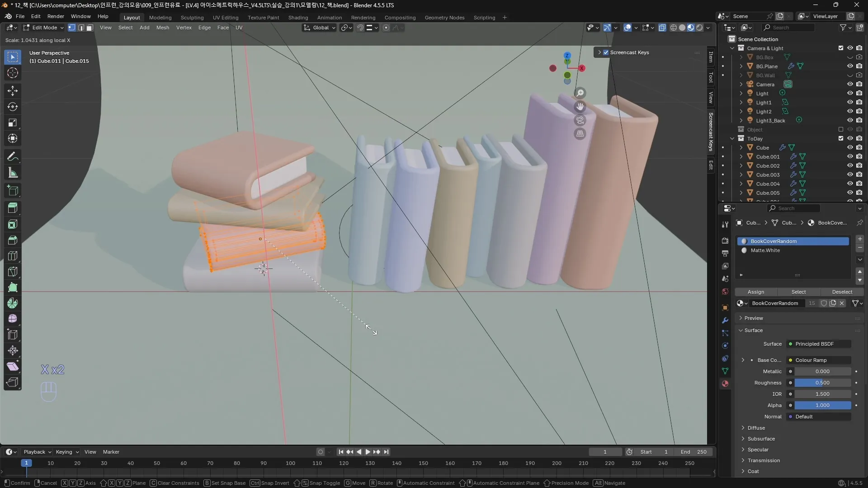The image size is (868, 488).
Task: Toggle camera view gizmo button
Action: (580, 120)
